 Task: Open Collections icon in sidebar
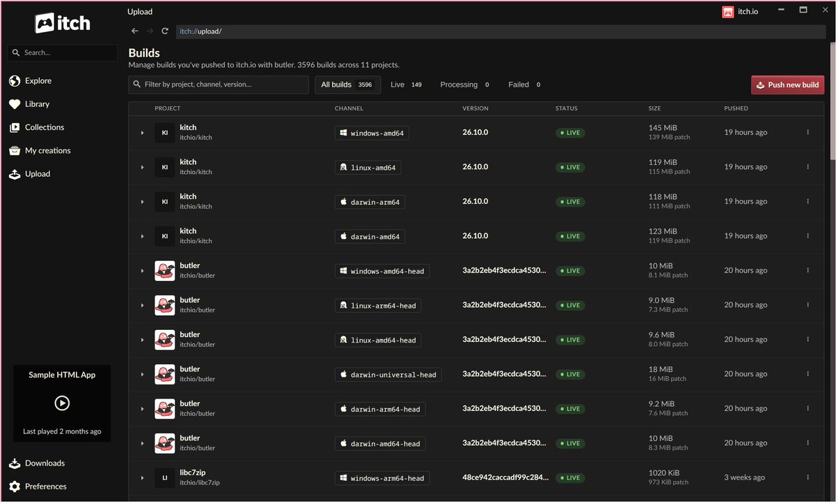coord(15,128)
